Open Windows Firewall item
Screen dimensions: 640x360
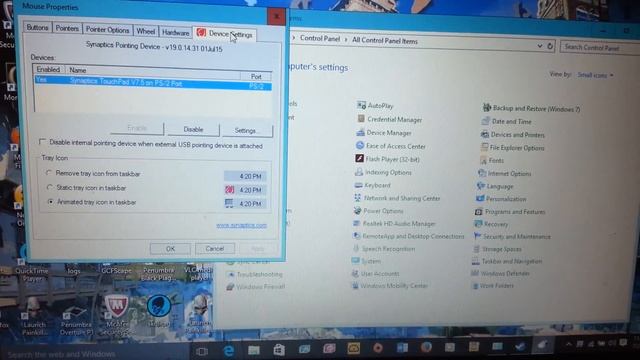pyautogui.click(x=256, y=287)
